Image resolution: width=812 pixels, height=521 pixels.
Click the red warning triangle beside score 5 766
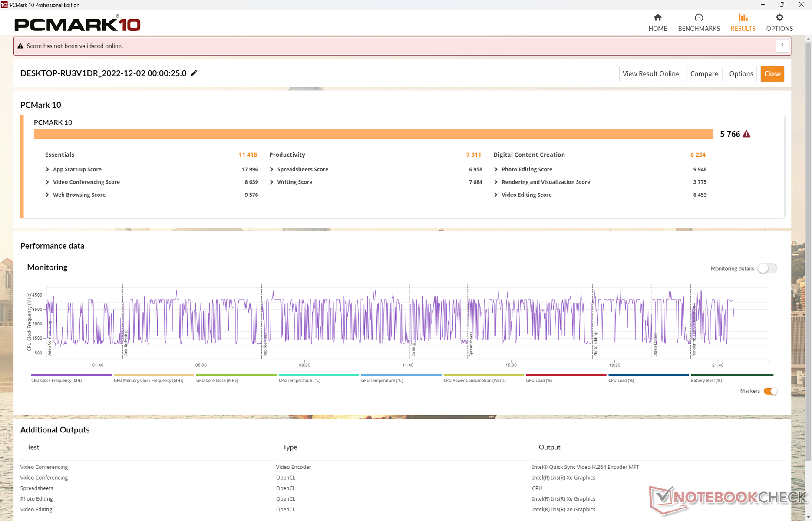click(x=746, y=134)
